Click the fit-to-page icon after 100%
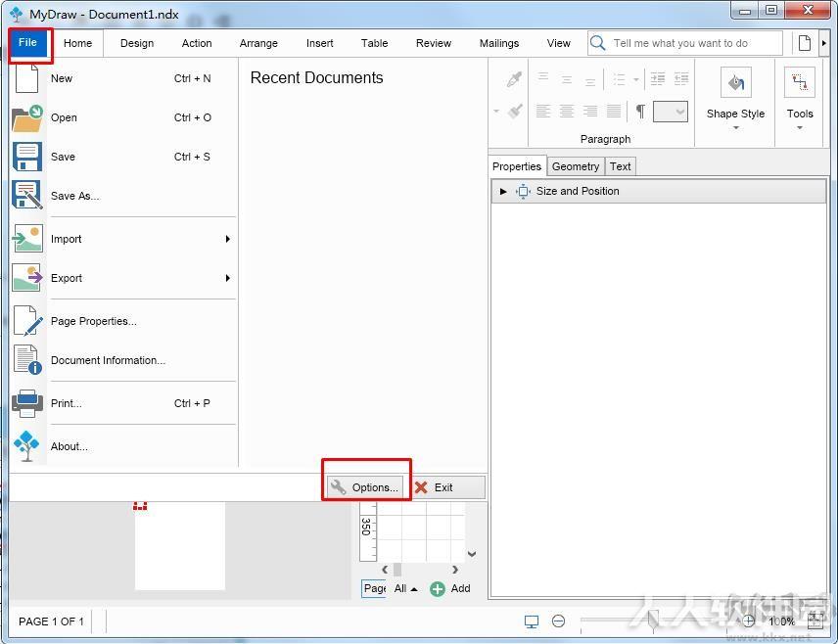838x644 pixels. (x=815, y=621)
